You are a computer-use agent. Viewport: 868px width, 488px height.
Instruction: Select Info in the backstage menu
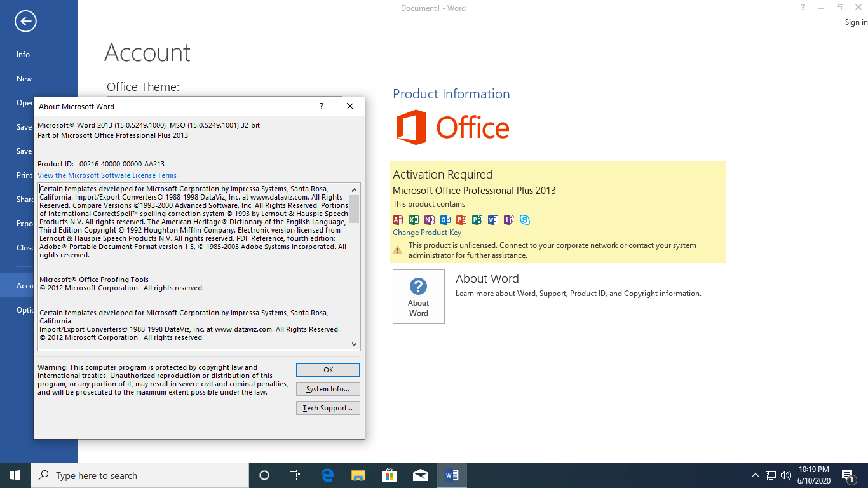pos(39,55)
